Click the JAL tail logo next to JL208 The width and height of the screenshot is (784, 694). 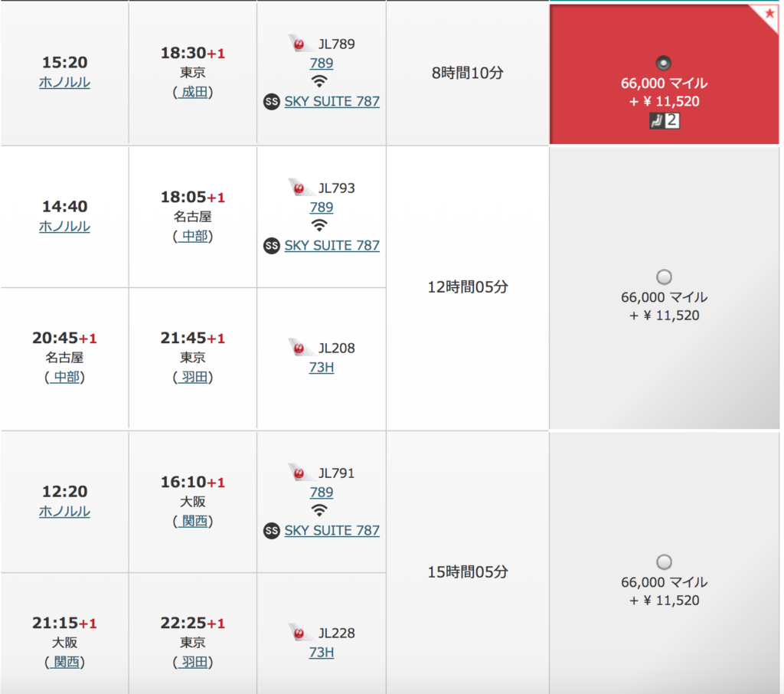300,347
